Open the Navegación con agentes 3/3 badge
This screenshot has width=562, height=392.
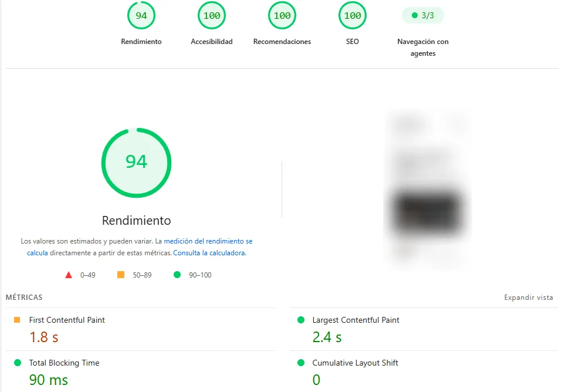(x=423, y=15)
